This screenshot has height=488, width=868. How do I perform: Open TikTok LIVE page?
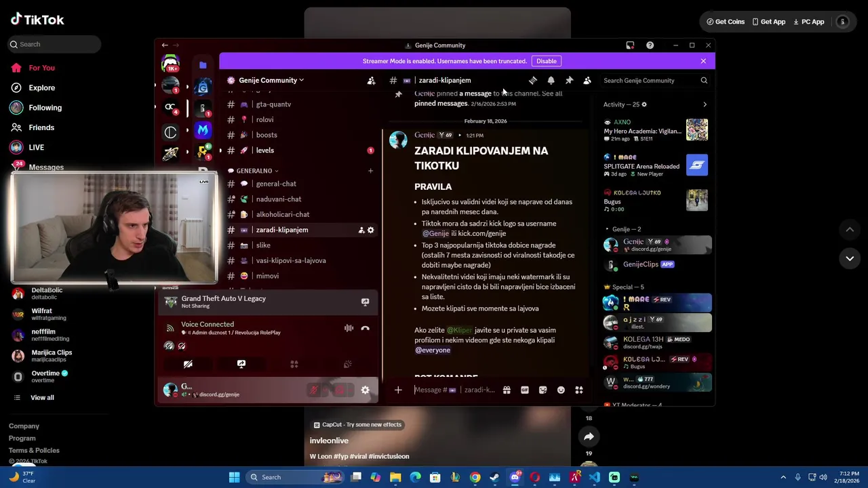point(36,147)
